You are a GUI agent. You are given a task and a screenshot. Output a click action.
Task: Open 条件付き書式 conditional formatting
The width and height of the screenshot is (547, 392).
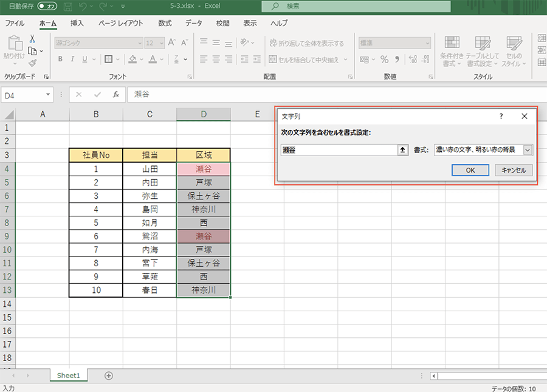click(452, 51)
